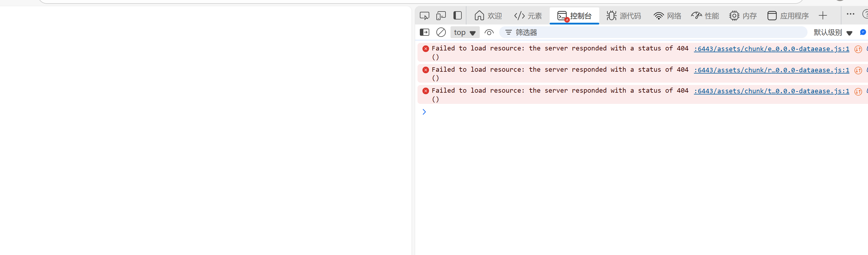Switch to the 网络 tab

[x=667, y=16]
